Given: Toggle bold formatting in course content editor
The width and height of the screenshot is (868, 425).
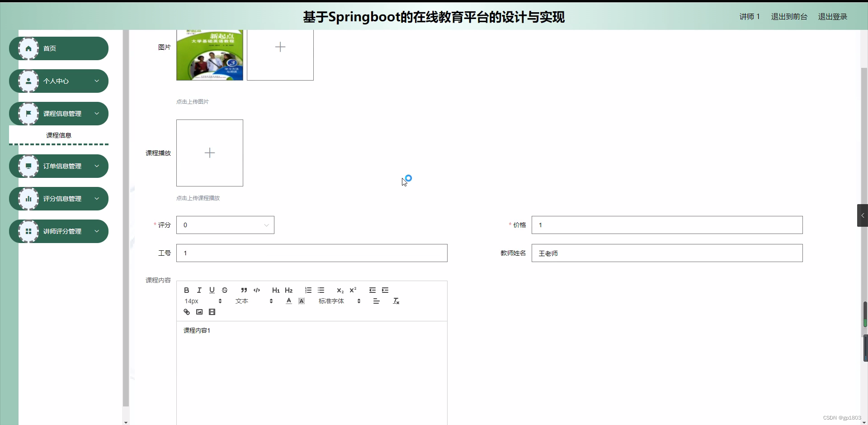Looking at the screenshot, I should pos(186,290).
